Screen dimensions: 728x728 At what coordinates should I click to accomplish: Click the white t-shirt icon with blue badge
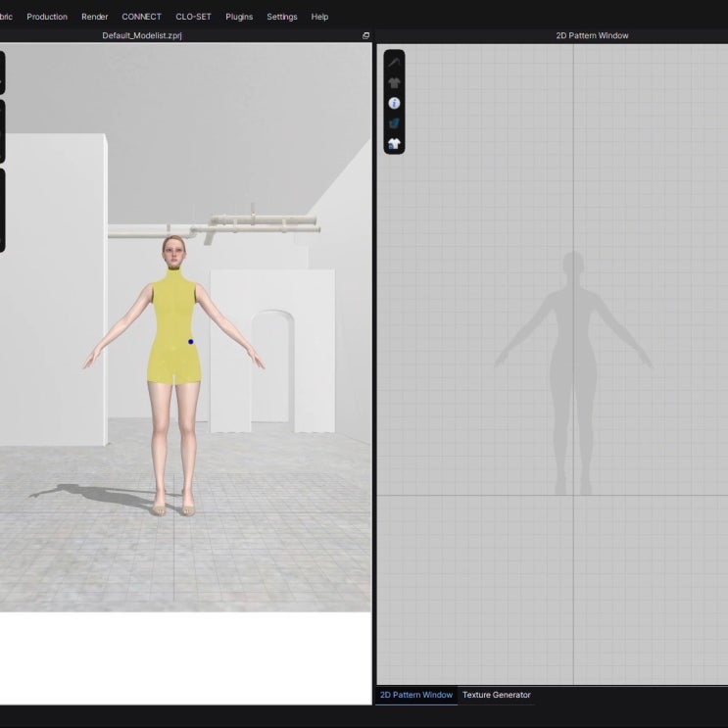[394, 144]
